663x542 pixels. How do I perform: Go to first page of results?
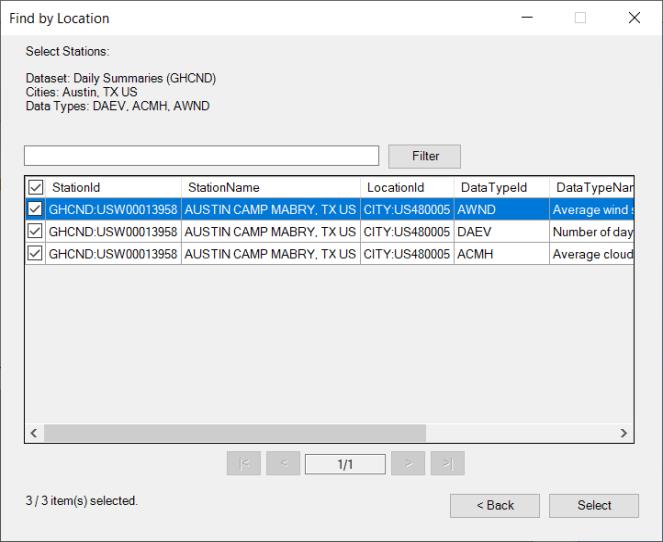tap(244, 464)
